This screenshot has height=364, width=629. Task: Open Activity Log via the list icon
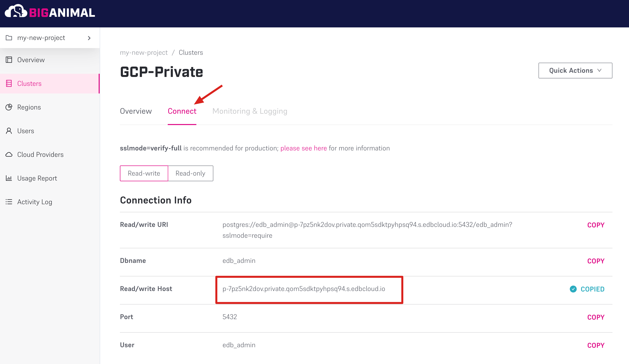click(9, 201)
